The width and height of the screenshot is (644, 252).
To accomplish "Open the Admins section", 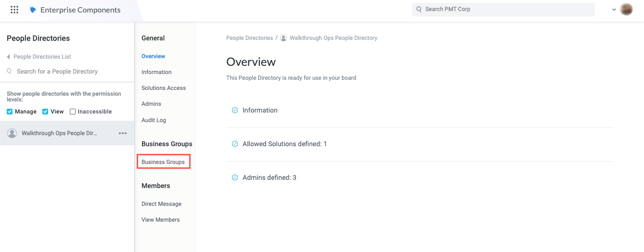I will coord(151,104).
